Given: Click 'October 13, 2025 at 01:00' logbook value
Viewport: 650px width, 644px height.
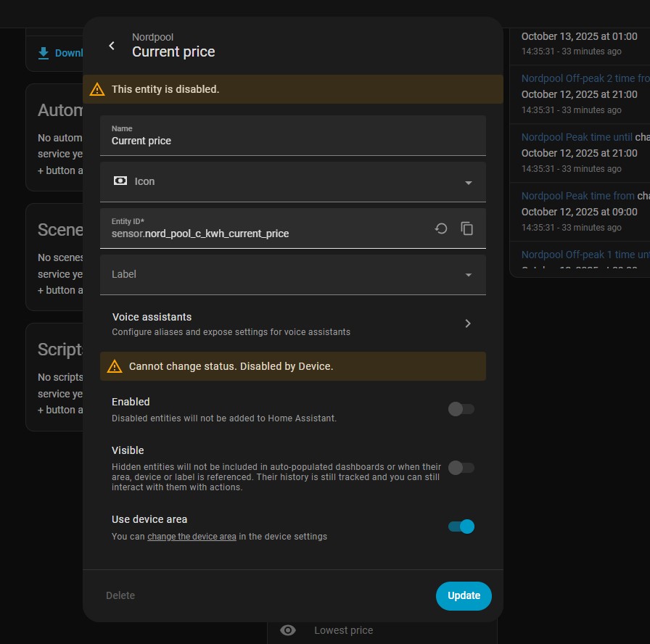Looking at the screenshot, I should click(x=579, y=36).
